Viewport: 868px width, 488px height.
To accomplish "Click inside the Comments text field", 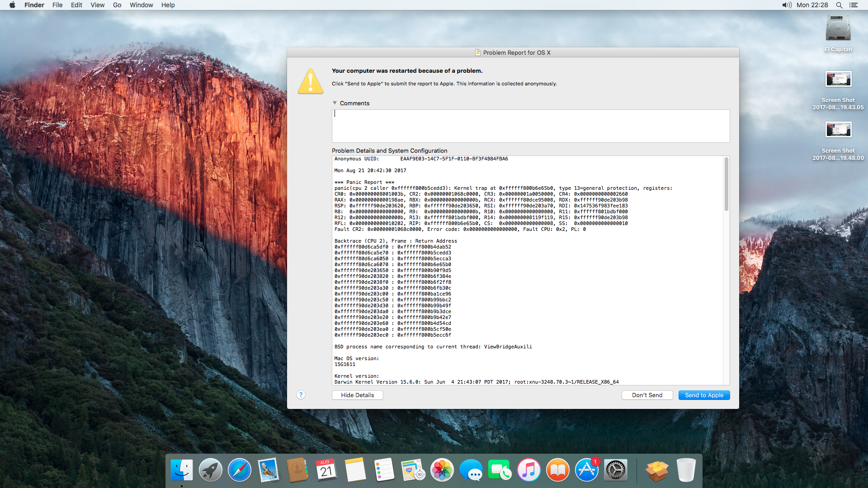I will click(531, 126).
